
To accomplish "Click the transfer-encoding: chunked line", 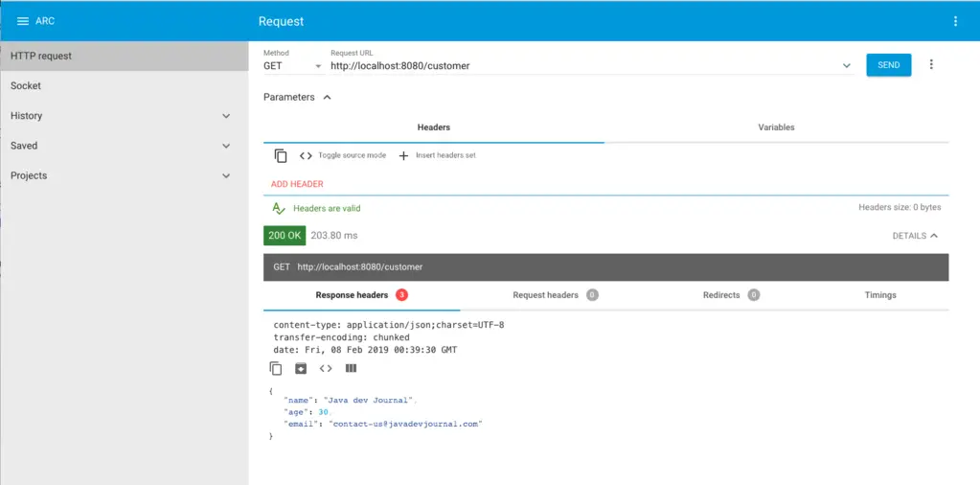I will (x=341, y=337).
